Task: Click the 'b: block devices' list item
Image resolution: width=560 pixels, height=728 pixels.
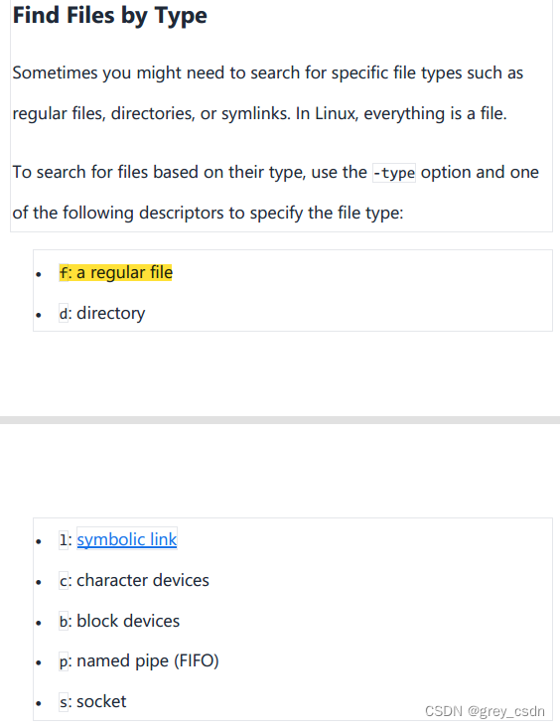Action: tap(119, 621)
